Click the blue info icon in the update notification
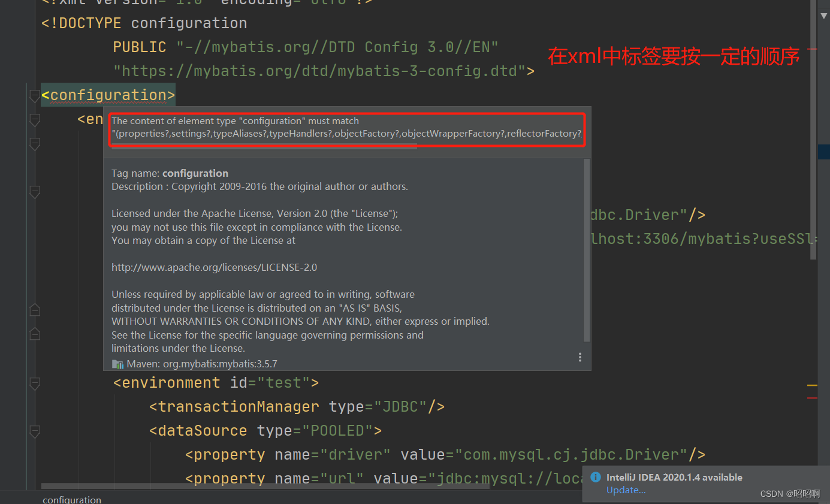 click(x=595, y=477)
